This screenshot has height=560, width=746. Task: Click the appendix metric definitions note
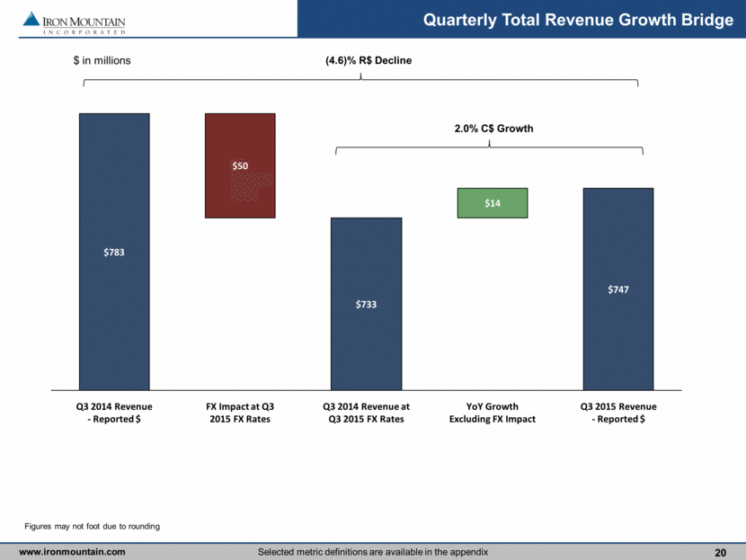(375, 551)
